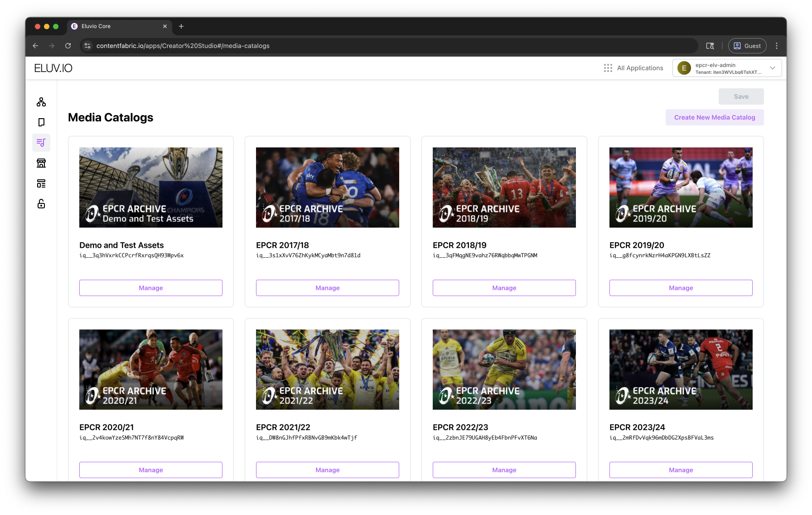Click Create New Media Catalog

pos(714,117)
